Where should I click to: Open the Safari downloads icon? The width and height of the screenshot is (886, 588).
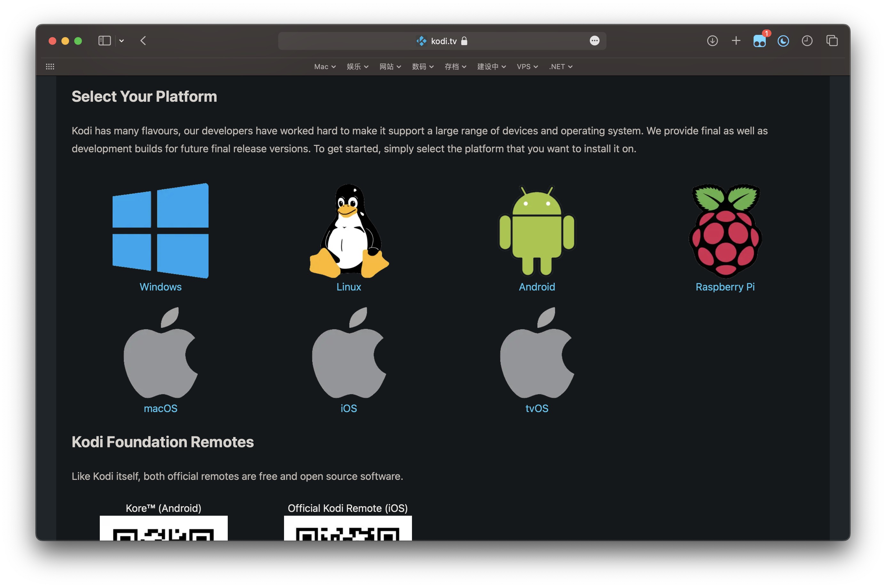[x=712, y=41]
